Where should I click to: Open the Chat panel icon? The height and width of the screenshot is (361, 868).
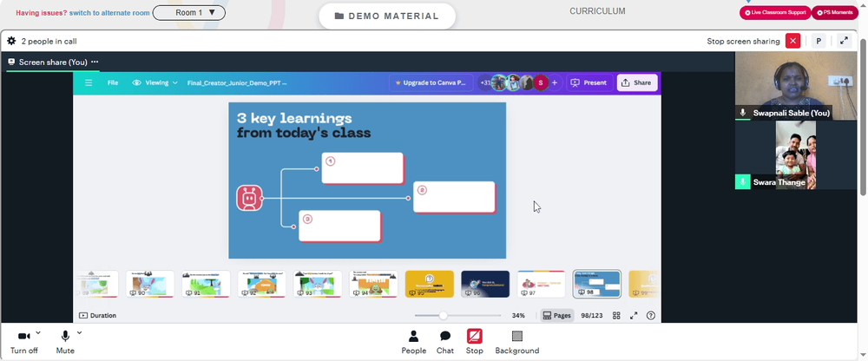tap(445, 336)
